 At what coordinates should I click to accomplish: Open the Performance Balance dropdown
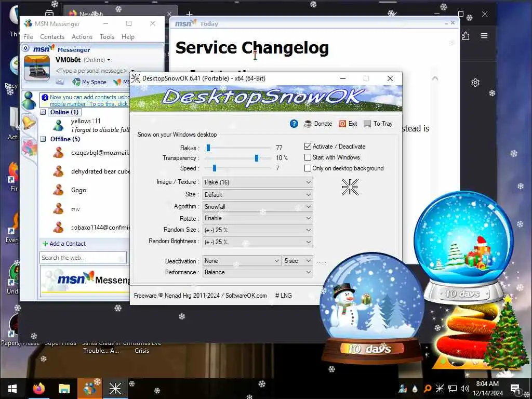pyautogui.click(x=258, y=272)
